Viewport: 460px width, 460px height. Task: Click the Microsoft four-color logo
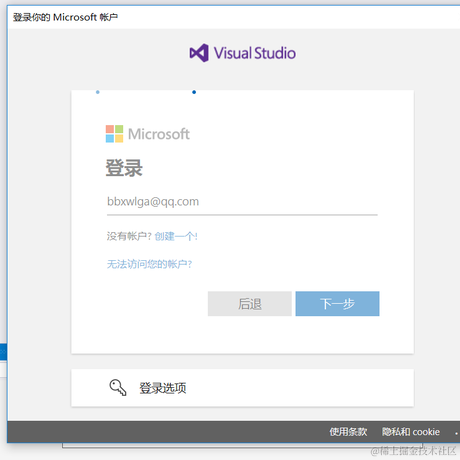coord(114,134)
